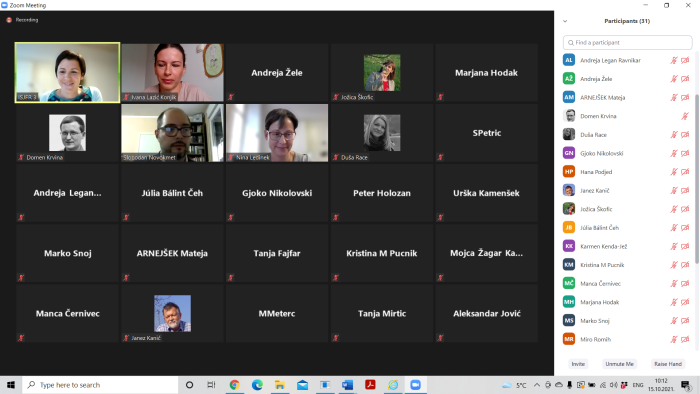
Task: Open Adobe Acrobat from the taskbar
Action: point(370,385)
